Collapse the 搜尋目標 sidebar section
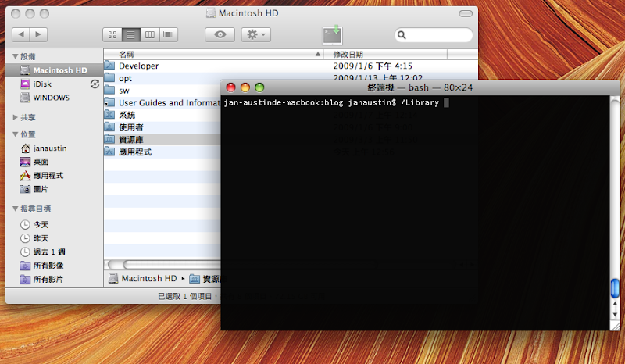The height and width of the screenshot is (364, 625). pos(15,209)
